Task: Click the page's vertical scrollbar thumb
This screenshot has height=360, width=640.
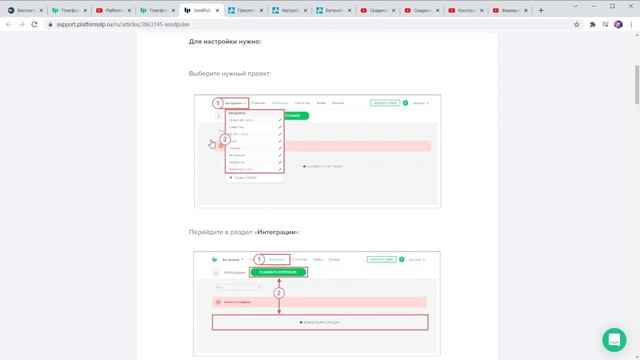Action: click(637, 84)
